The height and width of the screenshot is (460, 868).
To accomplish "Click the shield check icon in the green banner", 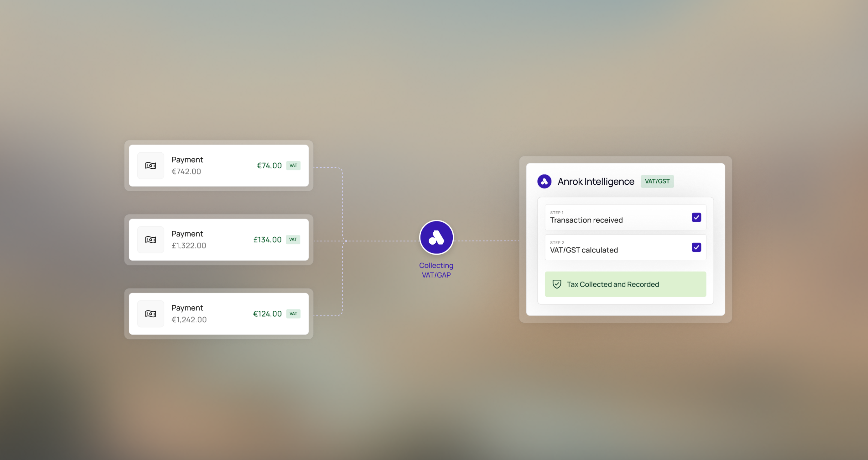I will pos(557,284).
